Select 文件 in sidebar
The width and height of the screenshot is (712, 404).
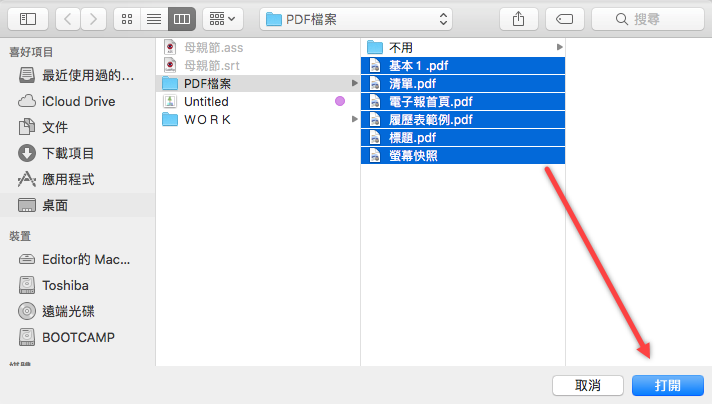pyautogui.click(x=78, y=127)
